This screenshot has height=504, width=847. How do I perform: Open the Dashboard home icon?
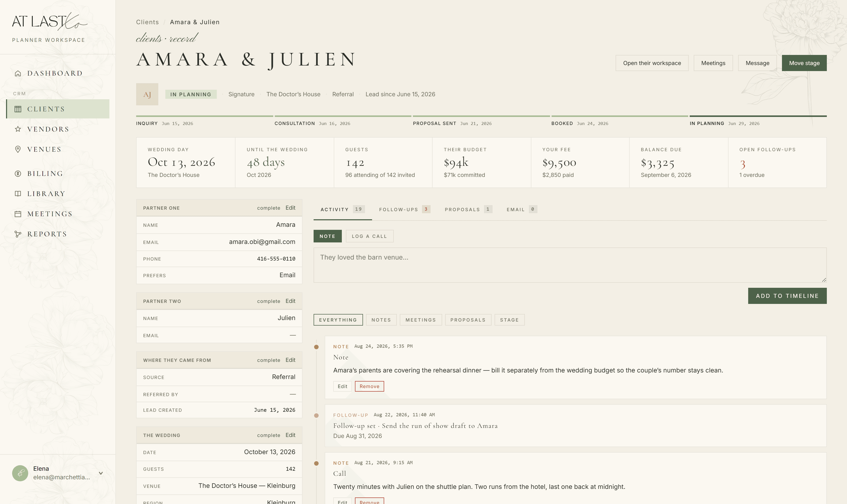click(x=18, y=73)
